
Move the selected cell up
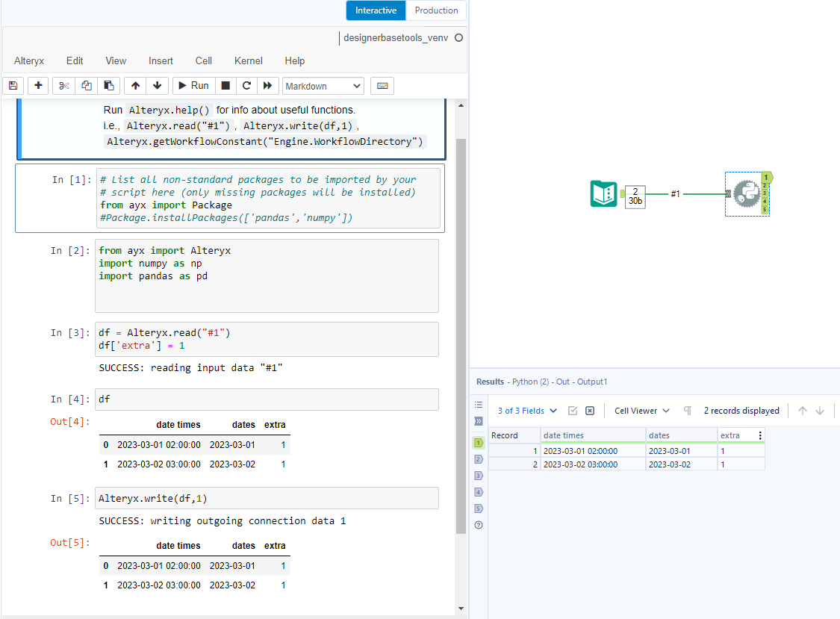(135, 86)
